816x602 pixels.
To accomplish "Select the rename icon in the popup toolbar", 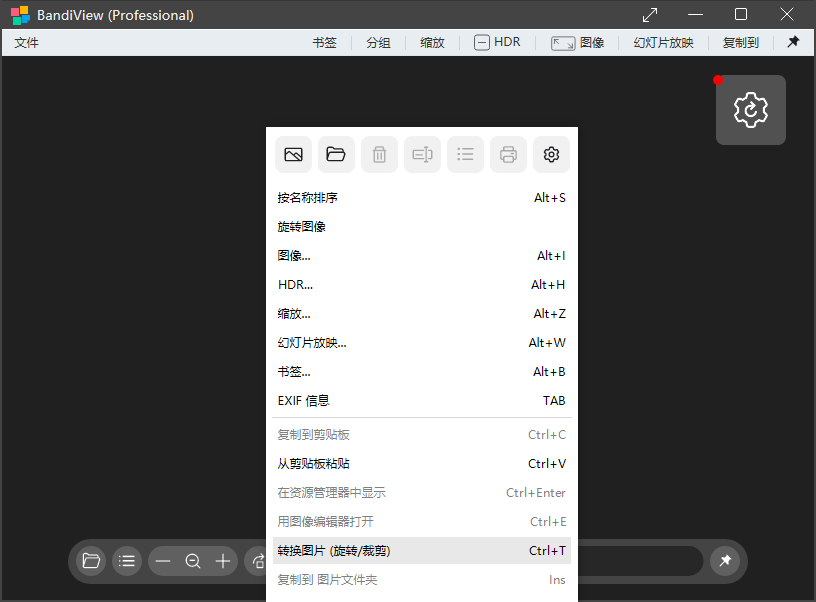I will 422,154.
